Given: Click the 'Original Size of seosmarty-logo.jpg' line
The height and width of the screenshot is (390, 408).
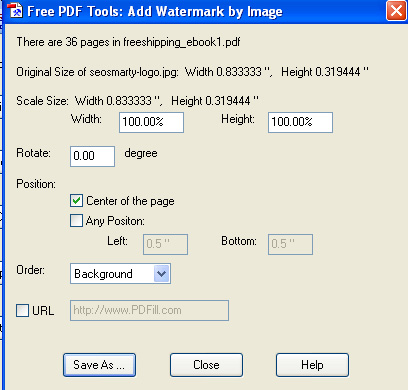Looking at the screenshot, I should (x=193, y=72).
